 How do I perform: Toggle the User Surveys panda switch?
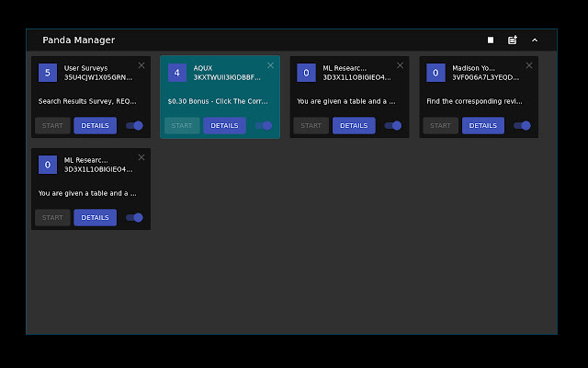[135, 125]
